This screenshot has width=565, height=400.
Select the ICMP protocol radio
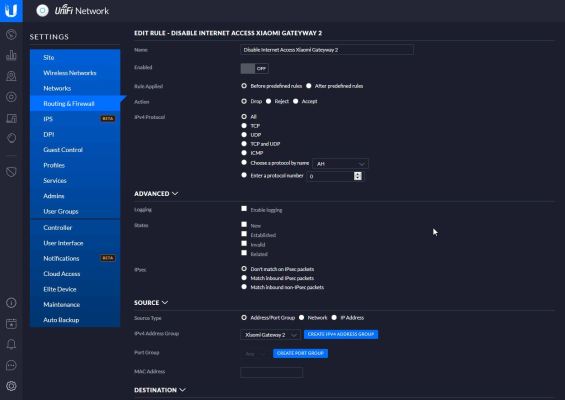(x=244, y=152)
